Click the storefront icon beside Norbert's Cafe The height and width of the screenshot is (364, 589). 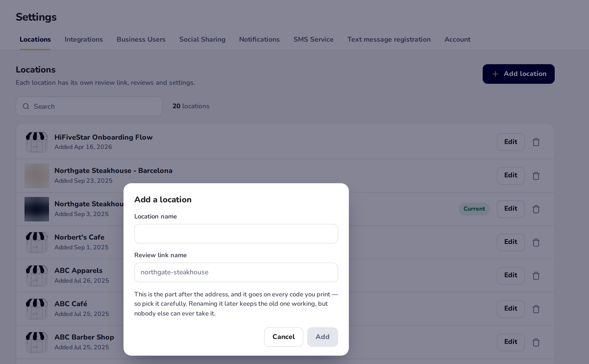(x=37, y=242)
